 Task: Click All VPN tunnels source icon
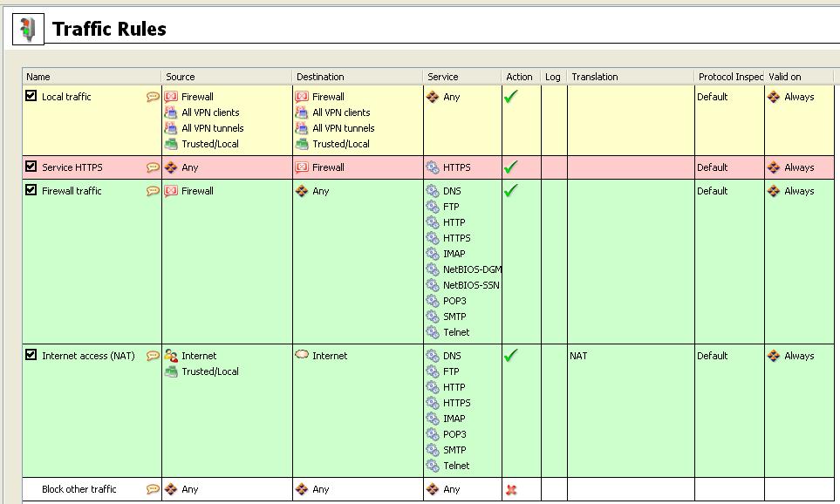coord(171,128)
